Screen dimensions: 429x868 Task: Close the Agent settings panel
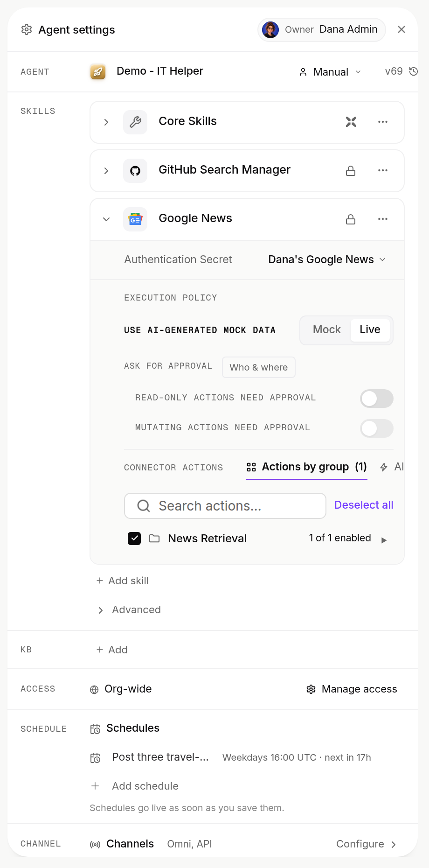pyautogui.click(x=401, y=29)
